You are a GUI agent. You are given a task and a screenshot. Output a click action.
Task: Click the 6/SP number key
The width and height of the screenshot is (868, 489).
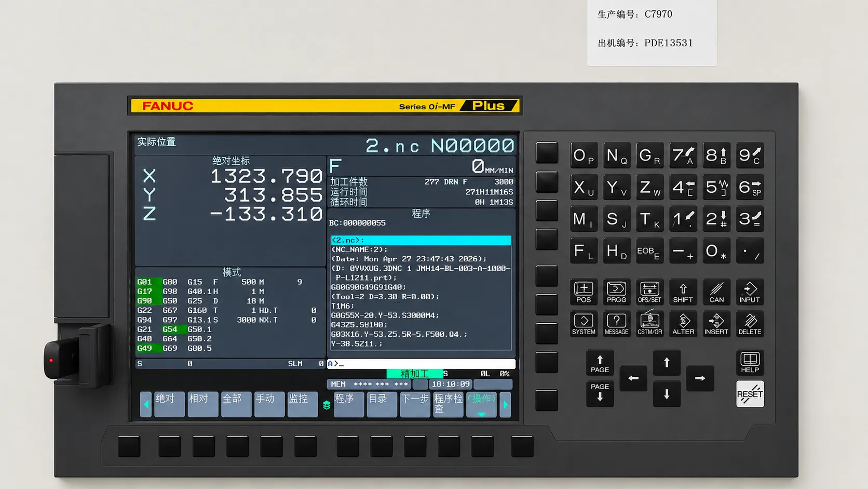click(x=750, y=187)
